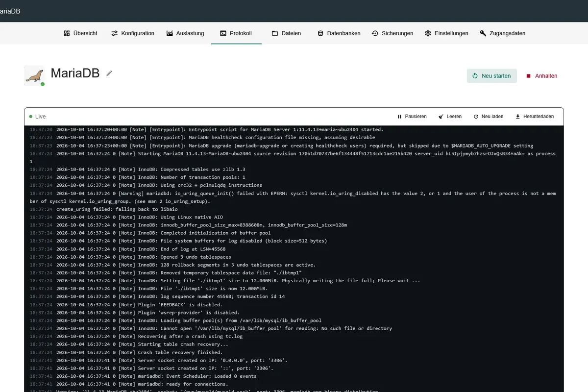Click the Einstellungen gear icon

[x=428, y=33]
